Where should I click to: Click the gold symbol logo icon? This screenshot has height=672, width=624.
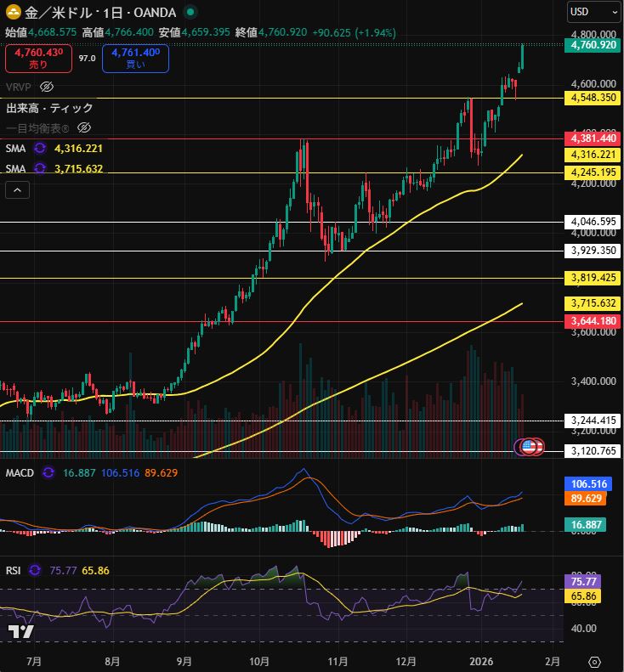coord(14,12)
